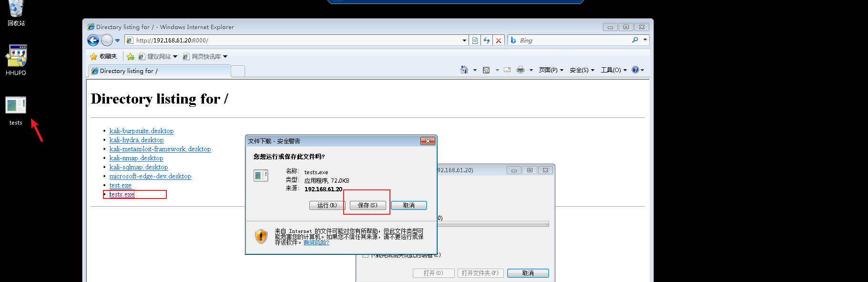This screenshot has width=868, height=282.
Task: Click 取消 Cancel in security warning dialog
Action: point(408,205)
